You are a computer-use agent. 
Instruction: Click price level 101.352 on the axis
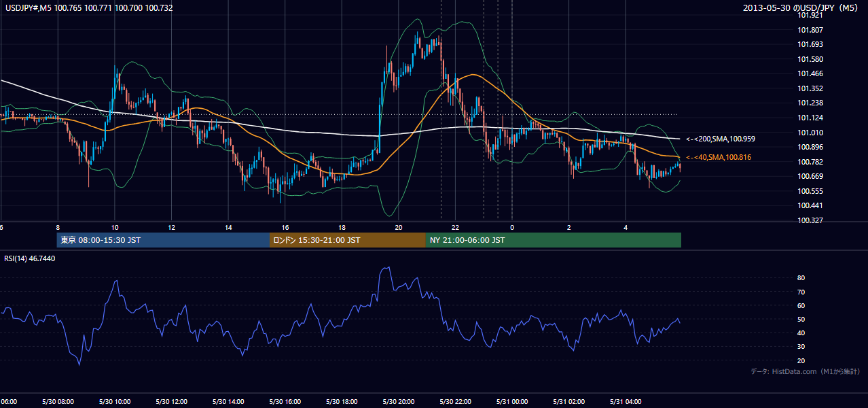click(x=810, y=88)
